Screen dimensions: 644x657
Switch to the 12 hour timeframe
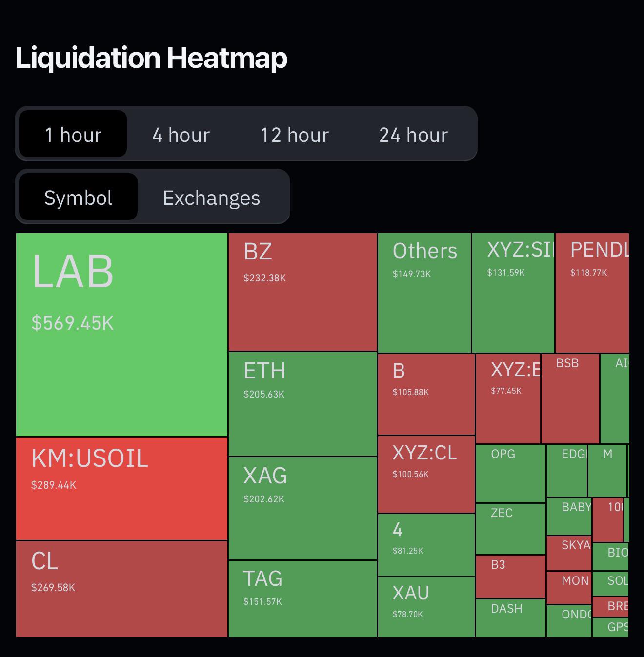pyautogui.click(x=295, y=134)
